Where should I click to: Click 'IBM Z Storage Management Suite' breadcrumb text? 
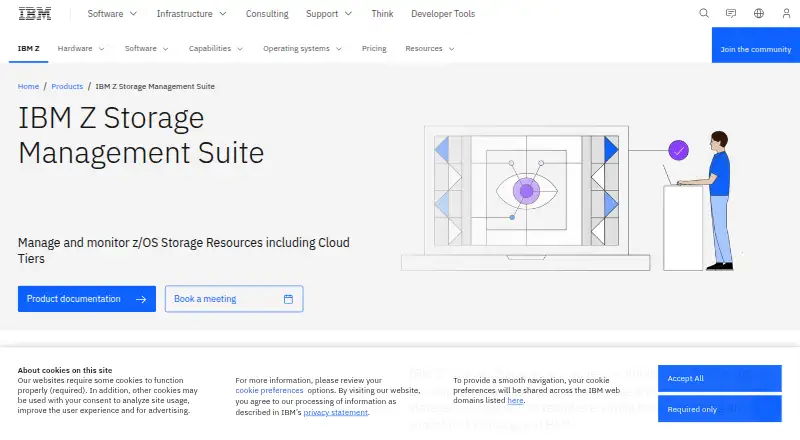click(x=155, y=86)
